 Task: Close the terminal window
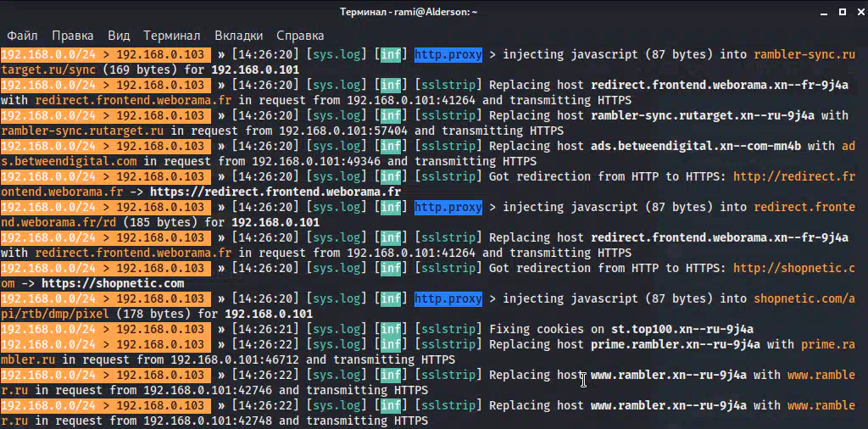[x=861, y=11]
